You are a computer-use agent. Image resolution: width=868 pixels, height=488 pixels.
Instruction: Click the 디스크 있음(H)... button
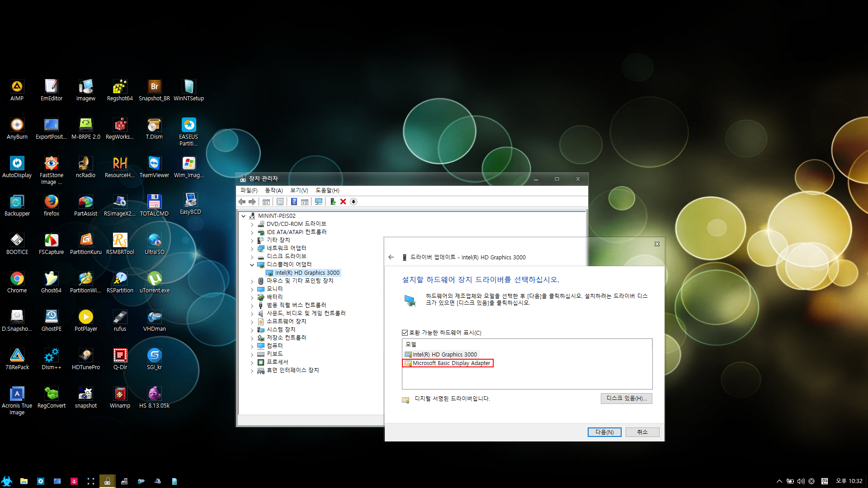tap(627, 399)
